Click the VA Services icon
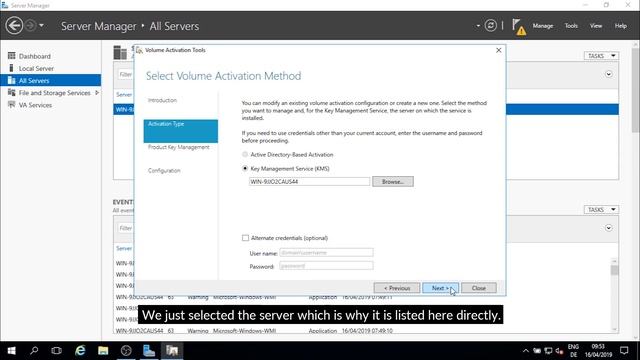The image size is (640, 360). coord(11,105)
